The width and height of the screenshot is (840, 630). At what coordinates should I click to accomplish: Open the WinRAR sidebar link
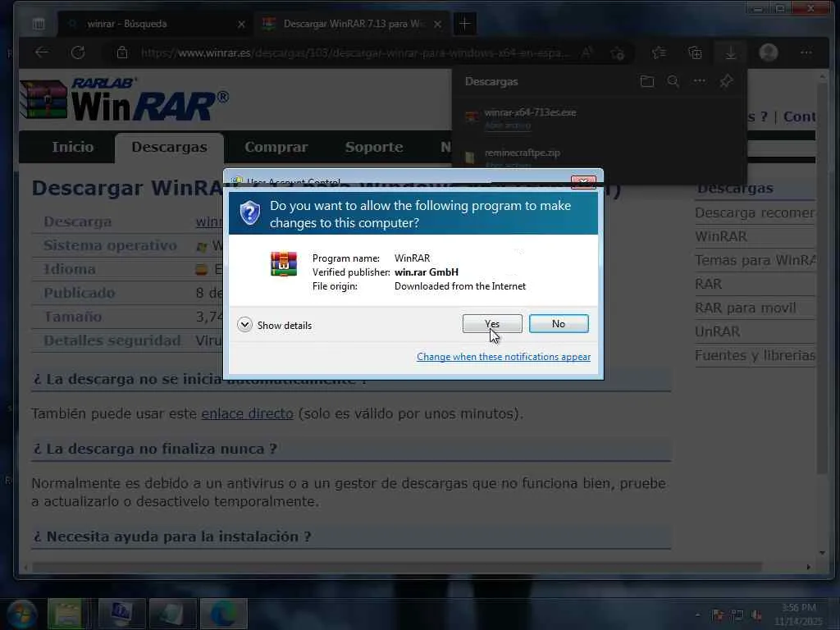pos(720,236)
